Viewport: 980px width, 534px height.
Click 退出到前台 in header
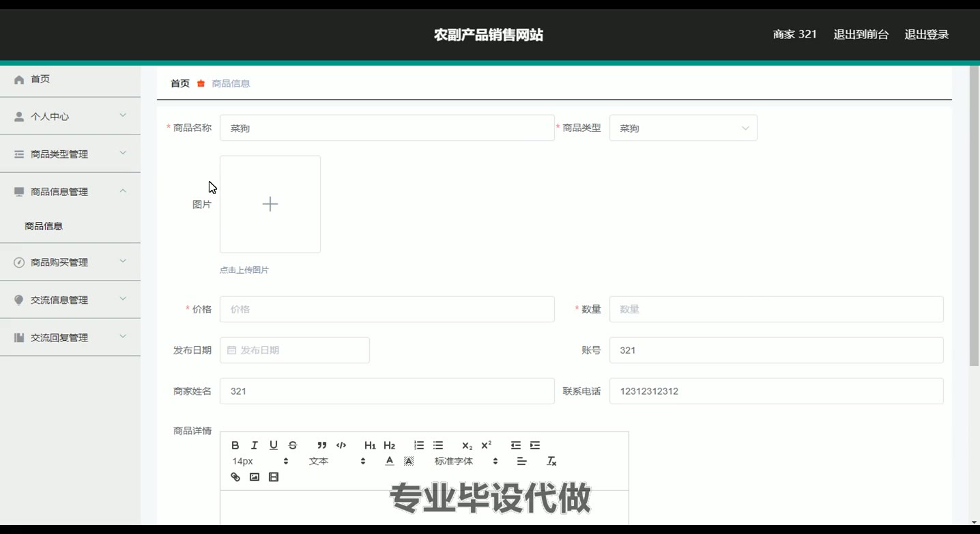click(x=861, y=34)
